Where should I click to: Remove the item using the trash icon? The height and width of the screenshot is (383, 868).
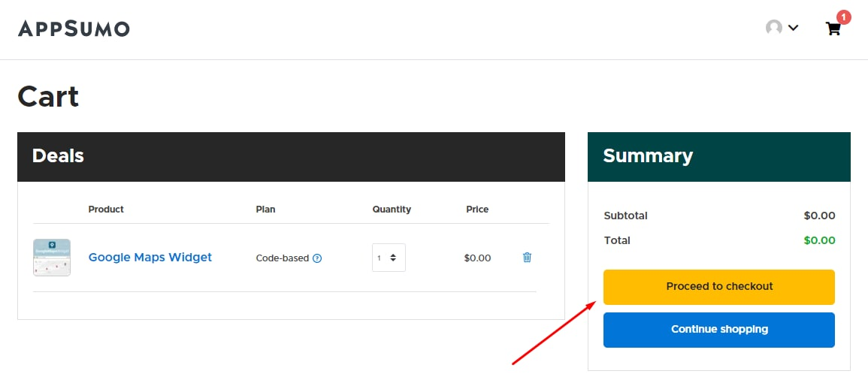coord(527,258)
